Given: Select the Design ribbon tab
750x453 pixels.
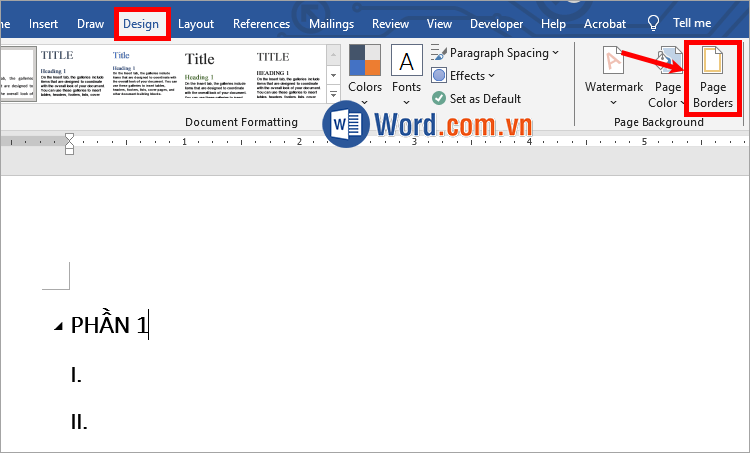Looking at the screenshot, I should click(x=141, y=24).
